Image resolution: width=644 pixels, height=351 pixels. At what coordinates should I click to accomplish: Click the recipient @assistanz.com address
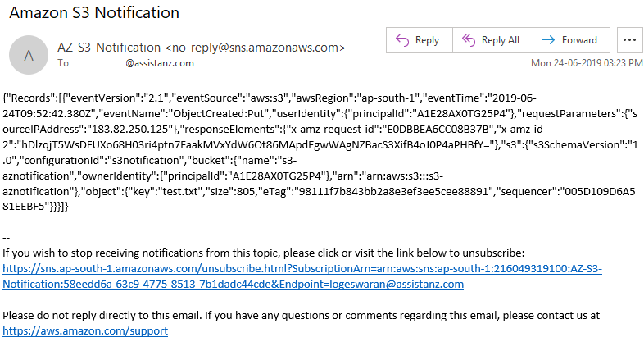(159, 63)
